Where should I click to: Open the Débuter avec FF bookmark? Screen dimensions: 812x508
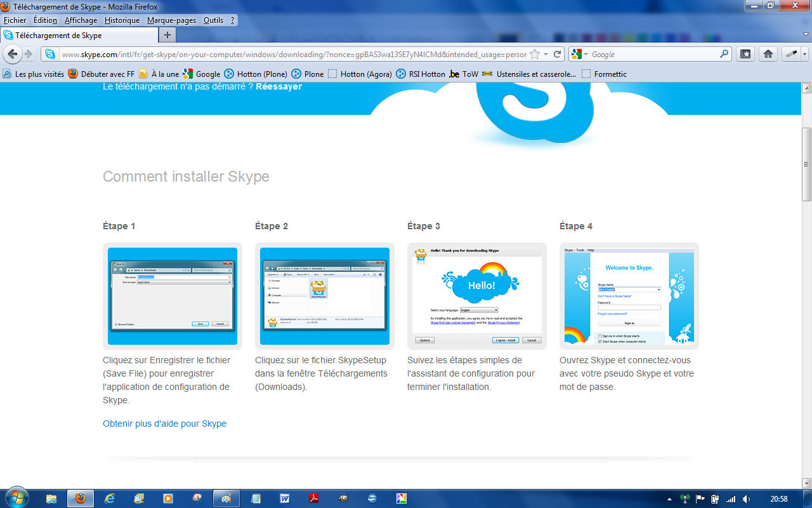101,74
